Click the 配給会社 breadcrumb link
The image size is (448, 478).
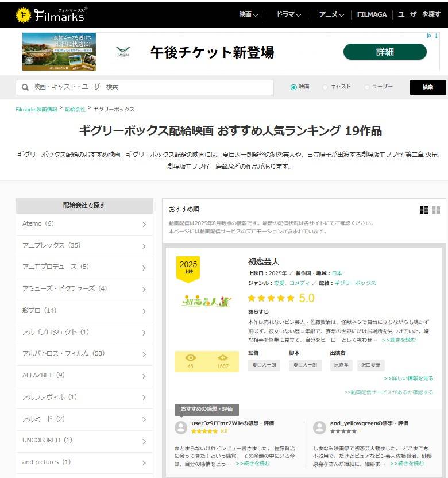(75, 109)
